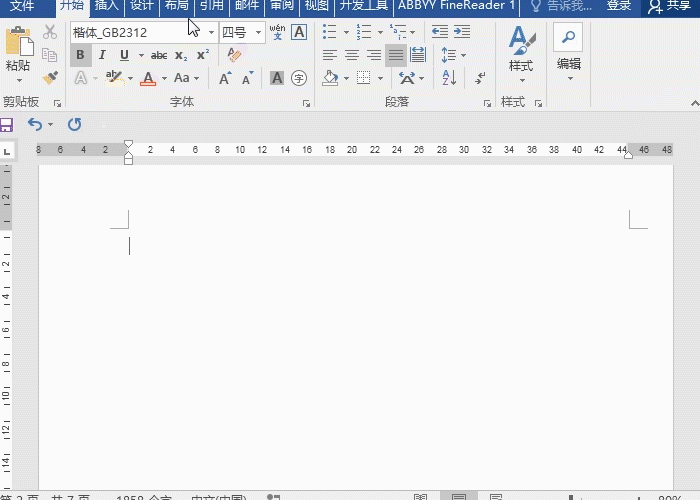Image resolution: width=700 pixels, height=500 pixels.
Task: Click the Cut scissors icon
Action: coord(50,33)
